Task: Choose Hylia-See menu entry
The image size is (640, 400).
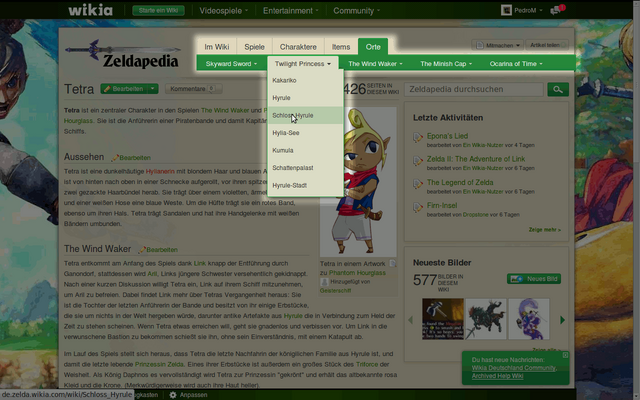Action: (305, 133)
